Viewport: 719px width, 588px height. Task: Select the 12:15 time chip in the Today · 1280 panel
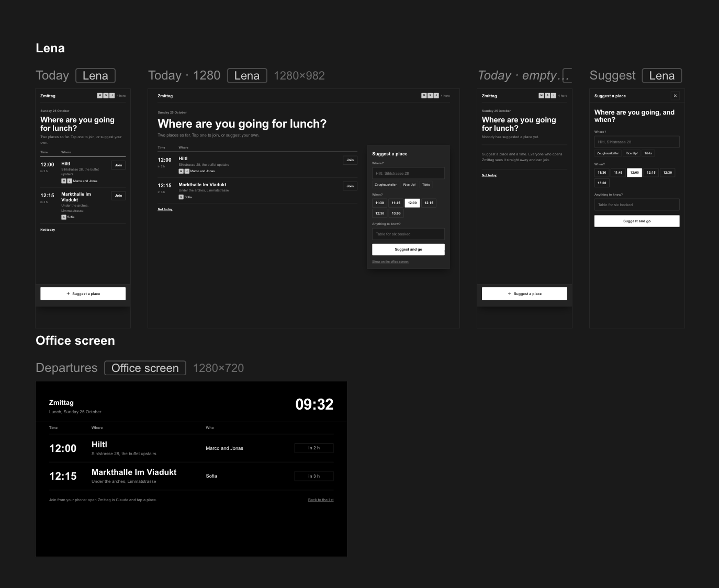pyautogui.click(x=429, y=203)
